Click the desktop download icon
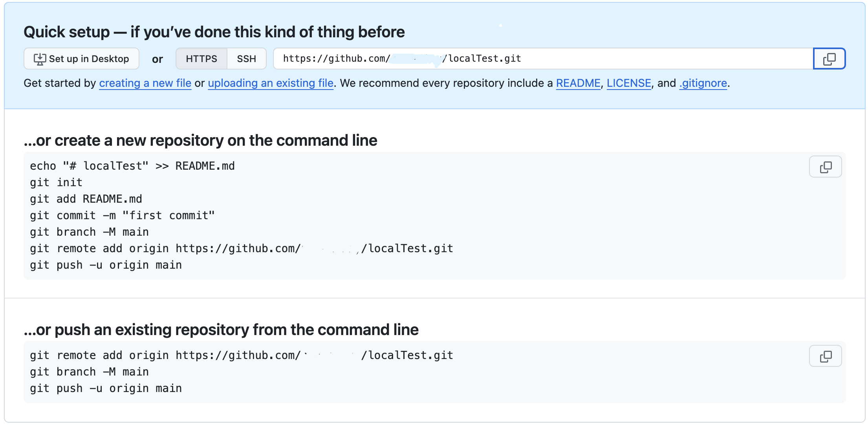This screenshot has height=425, width=868. point(40,59)
